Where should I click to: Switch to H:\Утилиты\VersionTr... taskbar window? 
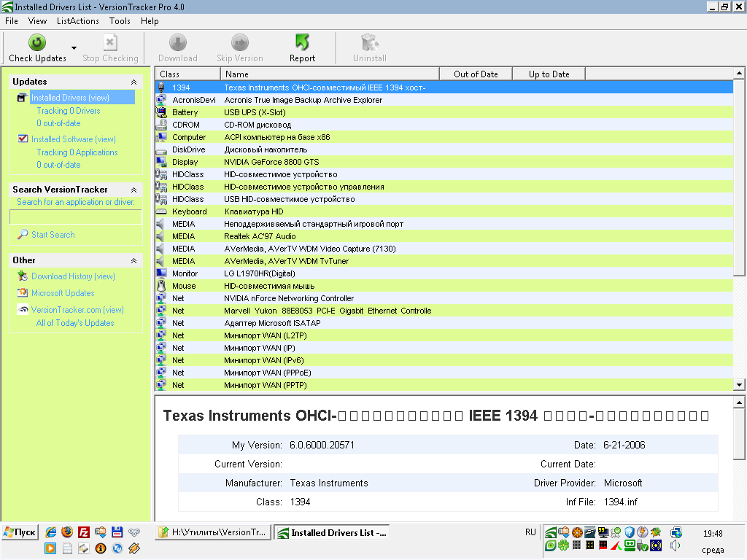click(x=213, y=532)
